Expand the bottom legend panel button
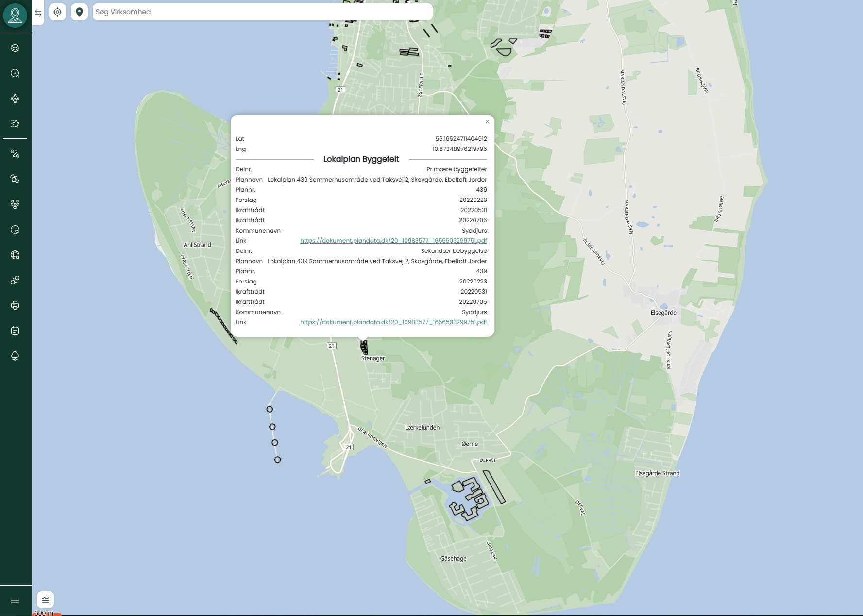863x616 pixels. point(45,600)
